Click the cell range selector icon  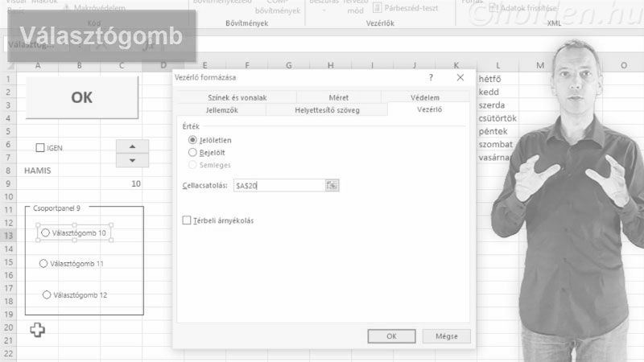click(332, 186)
